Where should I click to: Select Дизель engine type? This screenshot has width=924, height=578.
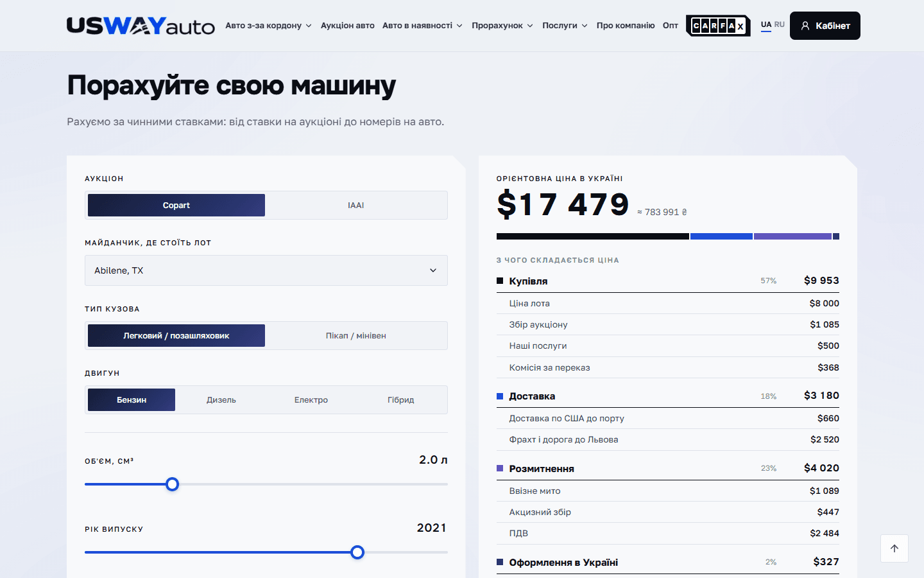click(x=221, y=400)
